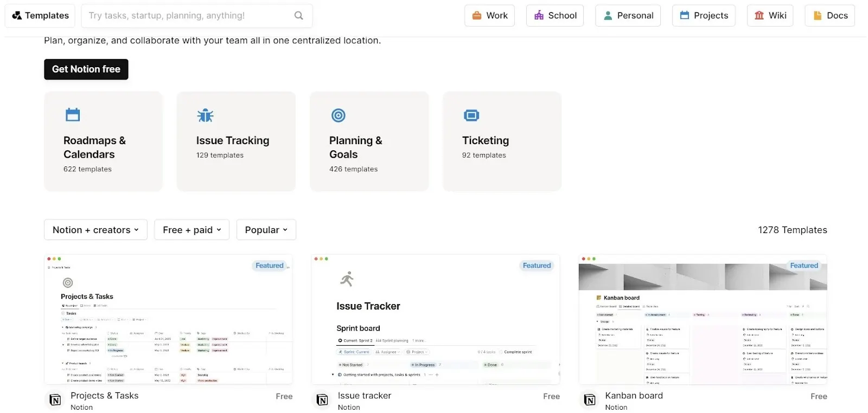Open the Notion + creators filter dropdown
The image size is (868, 413).
click(x=95, y=230)
